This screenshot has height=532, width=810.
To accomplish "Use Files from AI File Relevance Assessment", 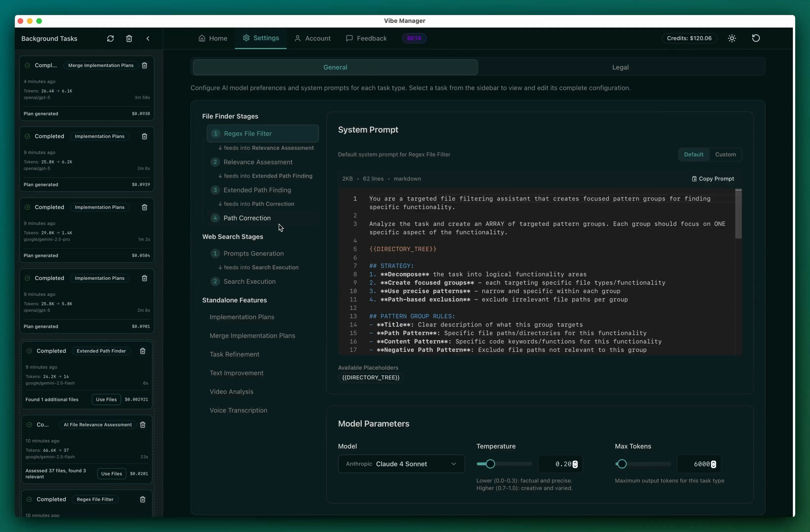I will pyautogui.click(x=112, y=473).
